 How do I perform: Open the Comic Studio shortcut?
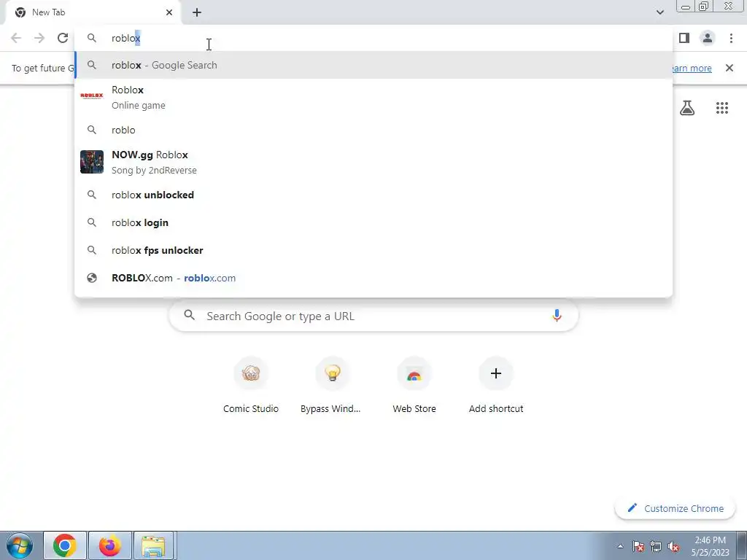(x=251, y=386)
